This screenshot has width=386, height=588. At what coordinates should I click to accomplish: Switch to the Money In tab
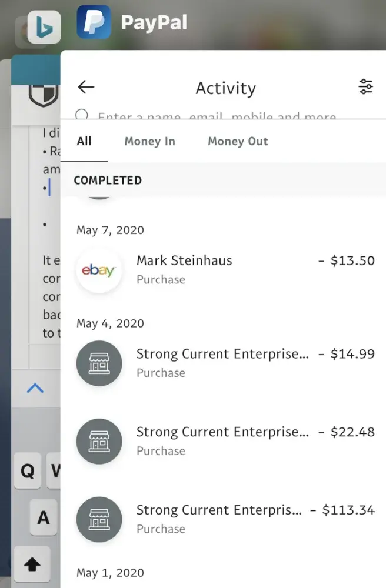click(149, 142)
